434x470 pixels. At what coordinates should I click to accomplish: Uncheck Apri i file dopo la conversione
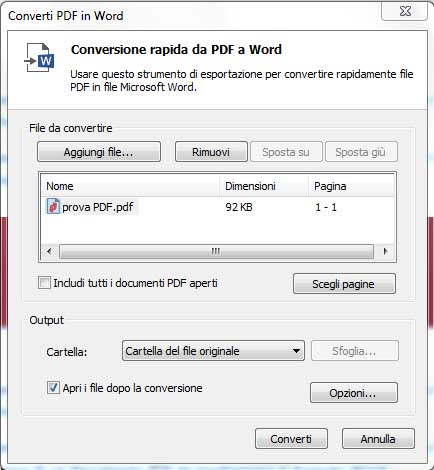(53, 388)
